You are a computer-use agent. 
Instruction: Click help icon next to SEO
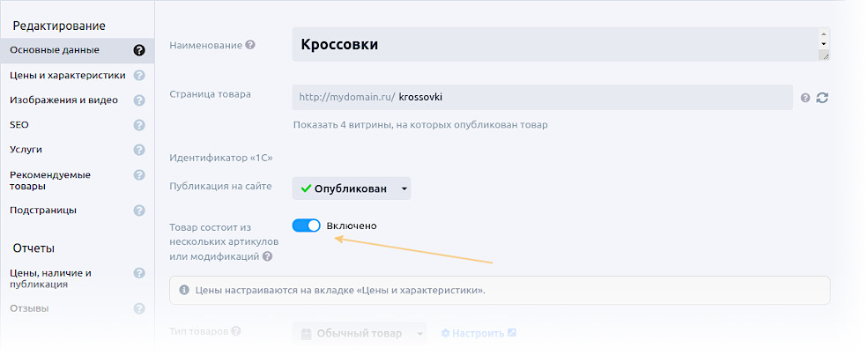coord(138,125)
